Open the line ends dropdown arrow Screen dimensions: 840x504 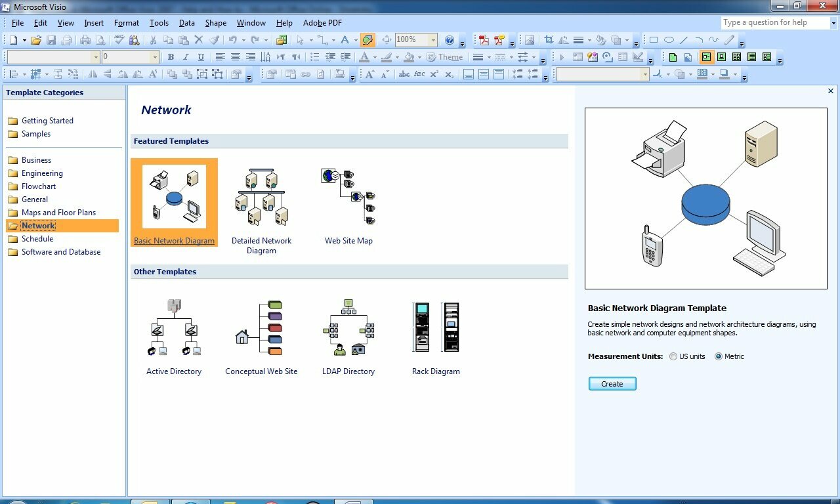pyautogui.click(x=534, y=57)
